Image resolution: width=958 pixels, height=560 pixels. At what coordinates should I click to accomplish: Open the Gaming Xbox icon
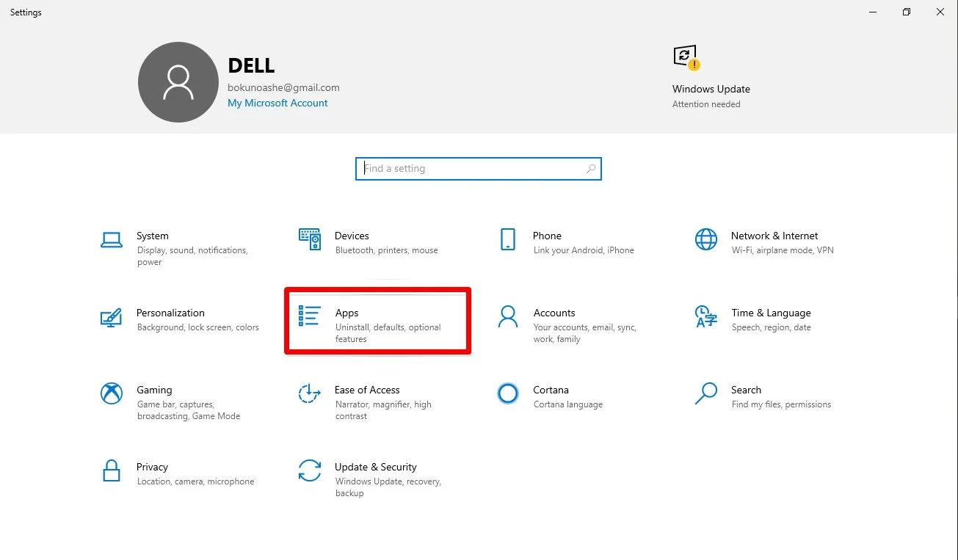pyautogui.click(x=112, y=394)
